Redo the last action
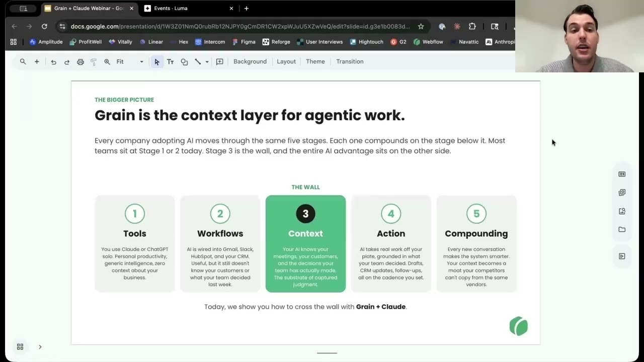 (67, 62)
